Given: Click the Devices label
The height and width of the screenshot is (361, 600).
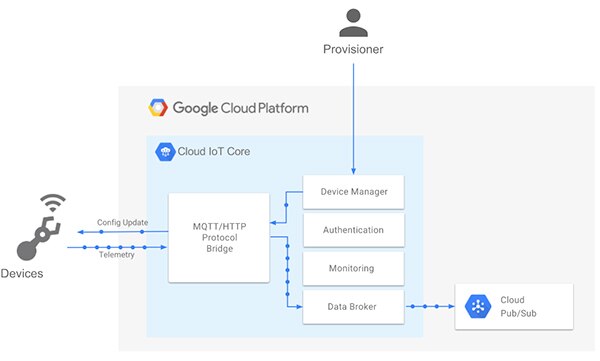Looking at the screenshot, I should 22,273.
